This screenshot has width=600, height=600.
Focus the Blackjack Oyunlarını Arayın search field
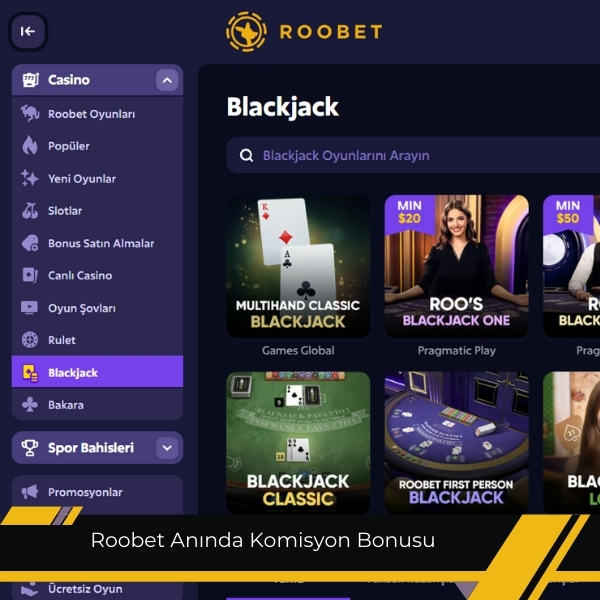[413, 155]
